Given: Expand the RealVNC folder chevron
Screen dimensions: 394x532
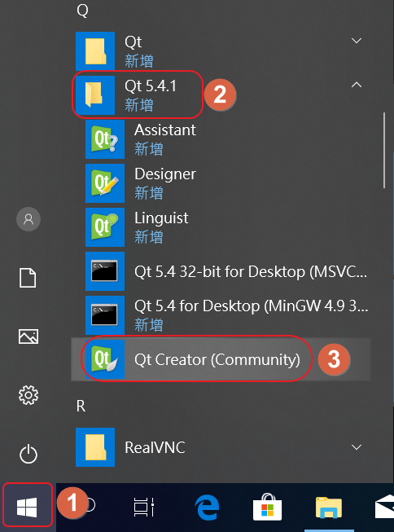Looking at the screenshot, I should point(357,446).
